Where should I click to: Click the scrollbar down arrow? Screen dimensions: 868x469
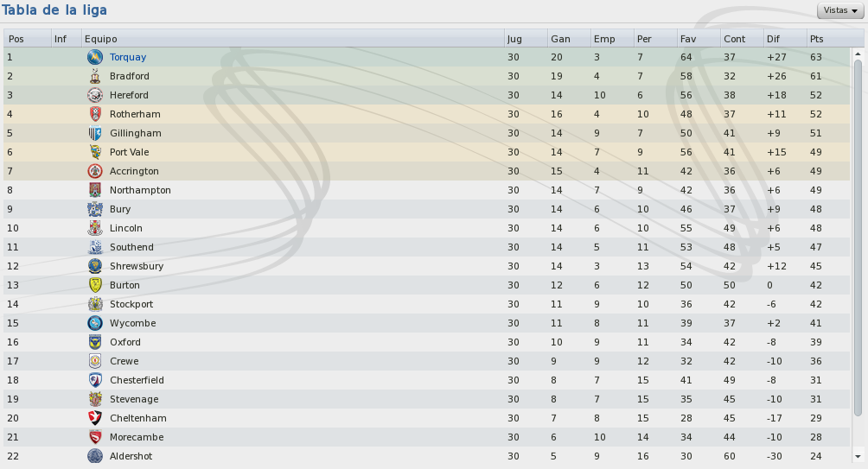point(858,457)
